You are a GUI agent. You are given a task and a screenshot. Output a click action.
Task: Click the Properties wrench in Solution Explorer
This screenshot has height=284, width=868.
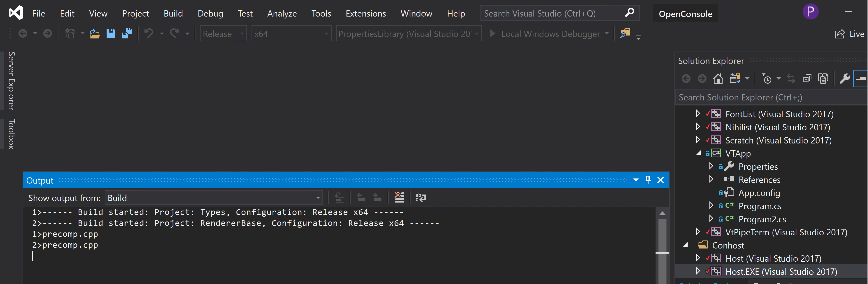845,79
